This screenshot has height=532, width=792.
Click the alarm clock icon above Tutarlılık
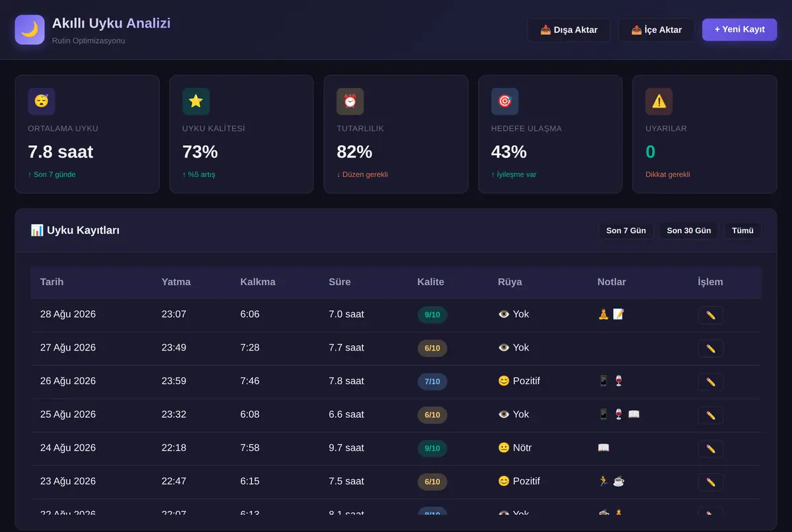point(350,102)
